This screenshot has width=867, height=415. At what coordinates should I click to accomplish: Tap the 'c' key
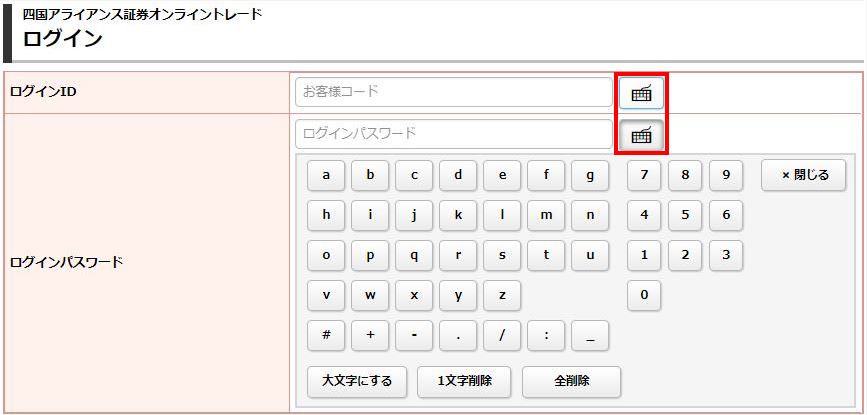pos(414,175)
